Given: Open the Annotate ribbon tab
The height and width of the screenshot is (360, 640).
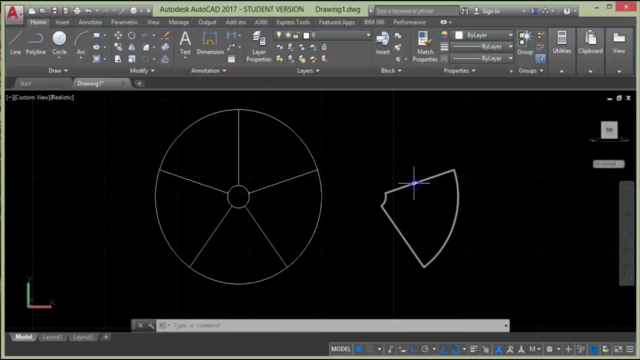Looking at the screenshot, I should [x=90, y=22].
